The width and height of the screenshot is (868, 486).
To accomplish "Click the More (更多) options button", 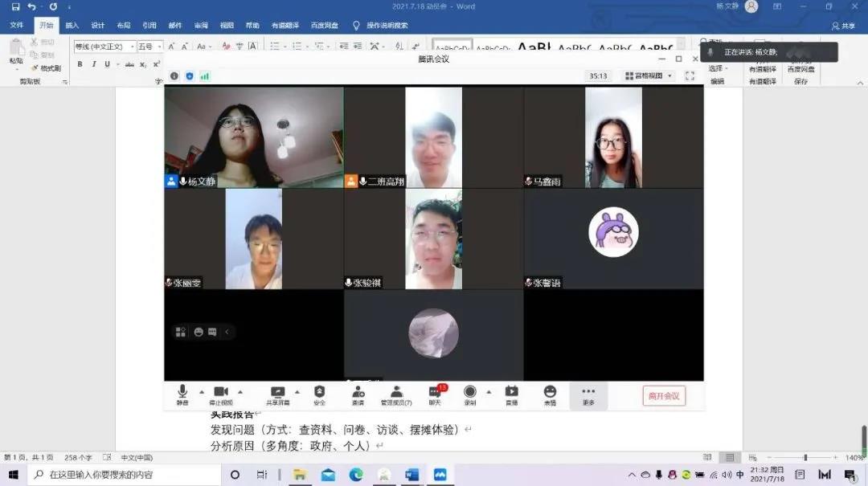I will coord(588,394).
